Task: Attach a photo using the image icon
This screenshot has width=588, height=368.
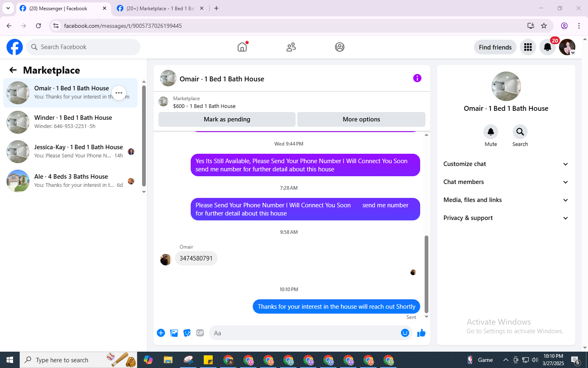Action: pos(174,333)
